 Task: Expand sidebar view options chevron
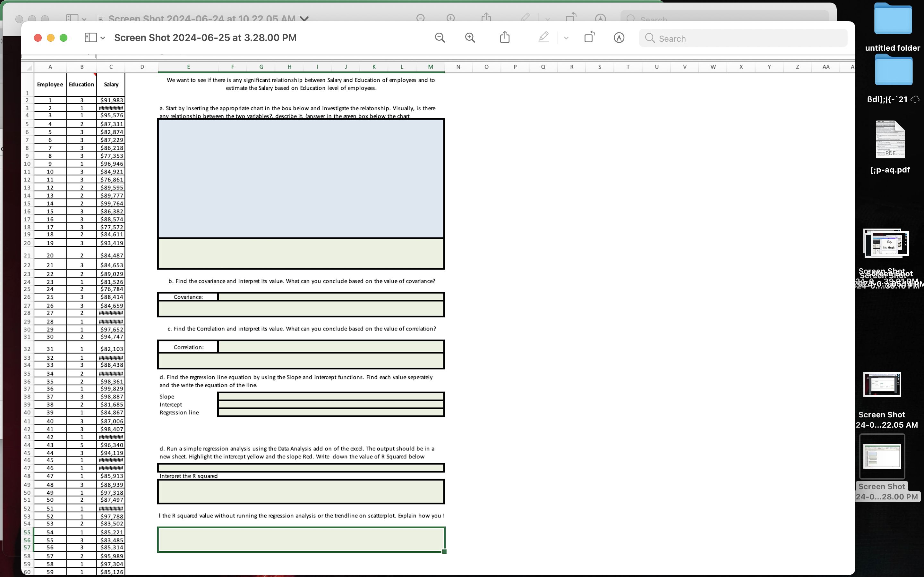click(x=103, y=38)
